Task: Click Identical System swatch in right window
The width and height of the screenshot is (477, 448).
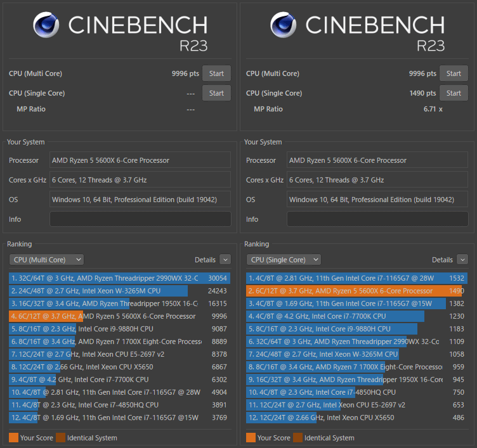Action: tap(298, 438)
